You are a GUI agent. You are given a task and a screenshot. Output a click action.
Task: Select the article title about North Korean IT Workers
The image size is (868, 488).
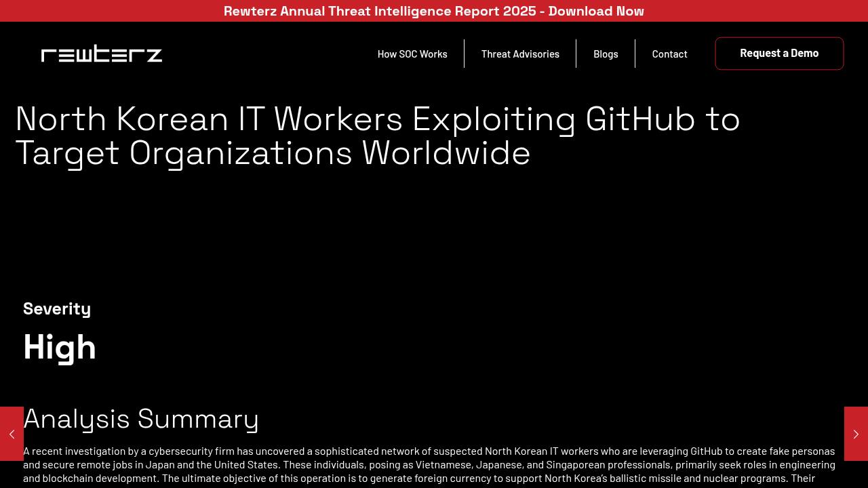[378, 136]
